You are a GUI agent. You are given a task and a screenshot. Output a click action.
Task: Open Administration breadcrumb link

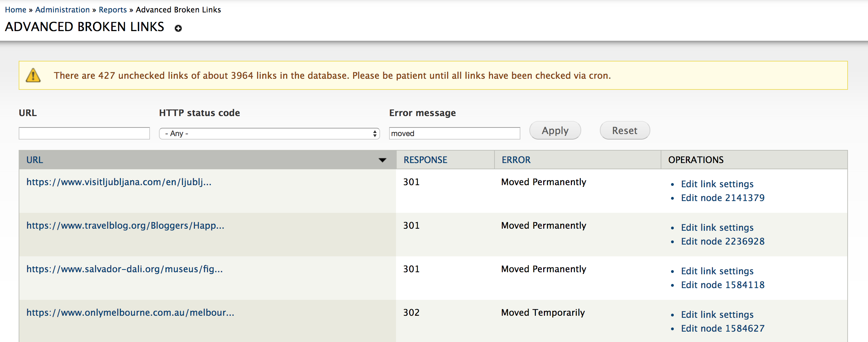63,10
